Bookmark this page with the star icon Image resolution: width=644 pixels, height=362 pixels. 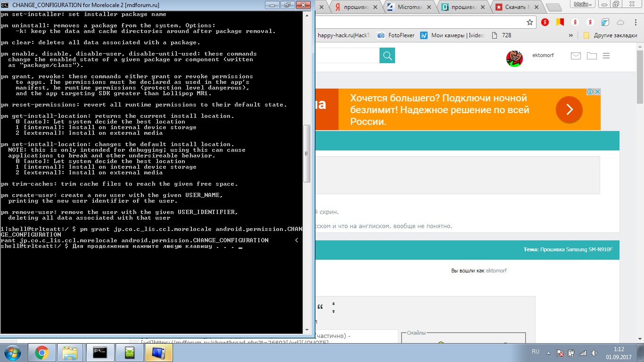[x=530, y=22]
